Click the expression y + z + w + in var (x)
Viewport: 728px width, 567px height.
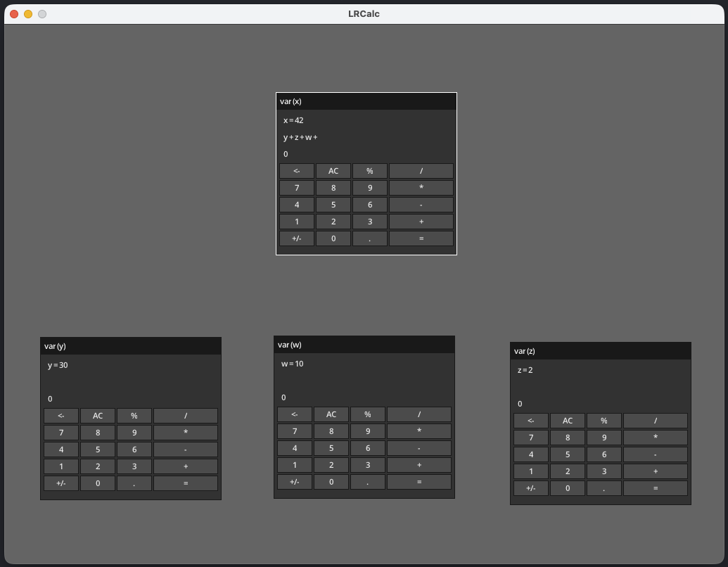click(x=300, y=137)
